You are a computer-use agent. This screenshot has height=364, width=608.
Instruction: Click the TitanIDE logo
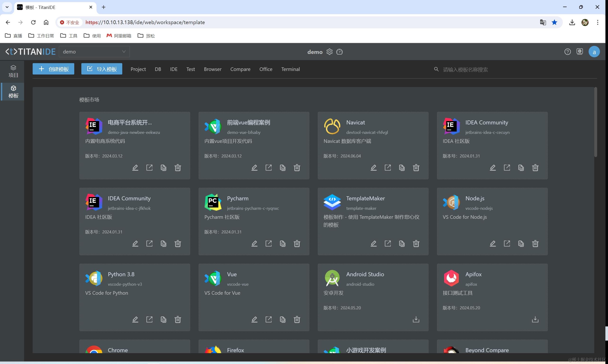31,52
